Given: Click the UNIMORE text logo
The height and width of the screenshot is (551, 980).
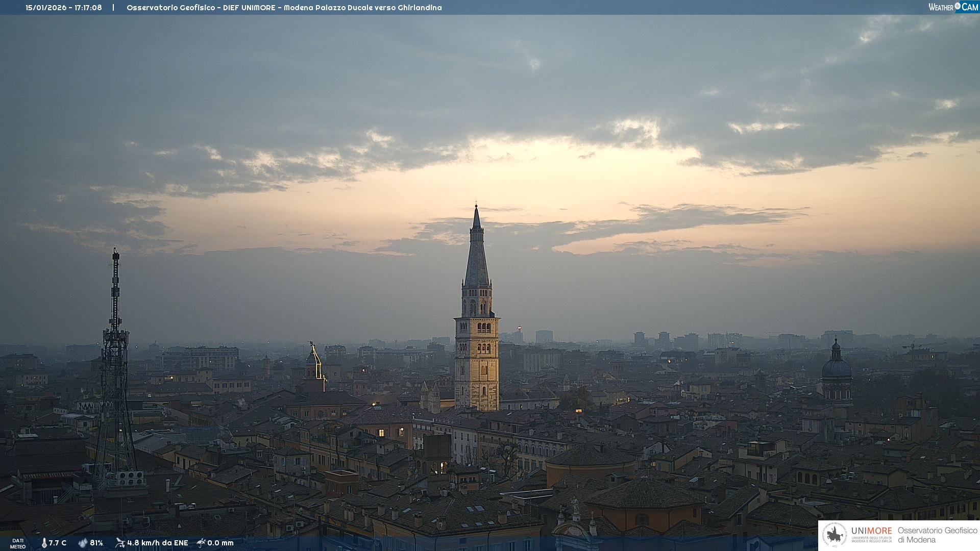Looking at the screenshot, I should pyautogui.click(x=871, y=531).
